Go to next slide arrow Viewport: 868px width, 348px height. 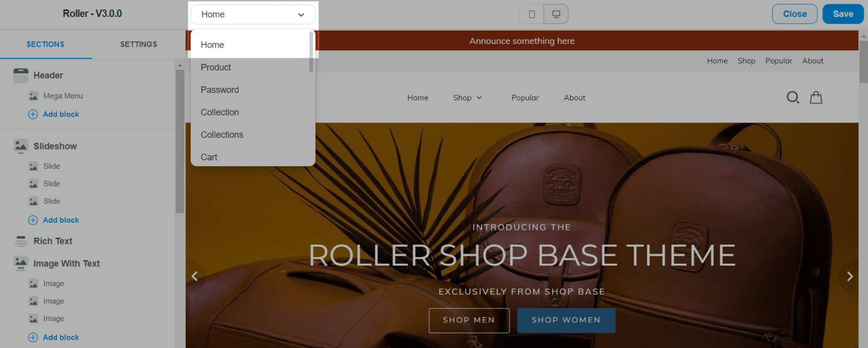(850, 276)
